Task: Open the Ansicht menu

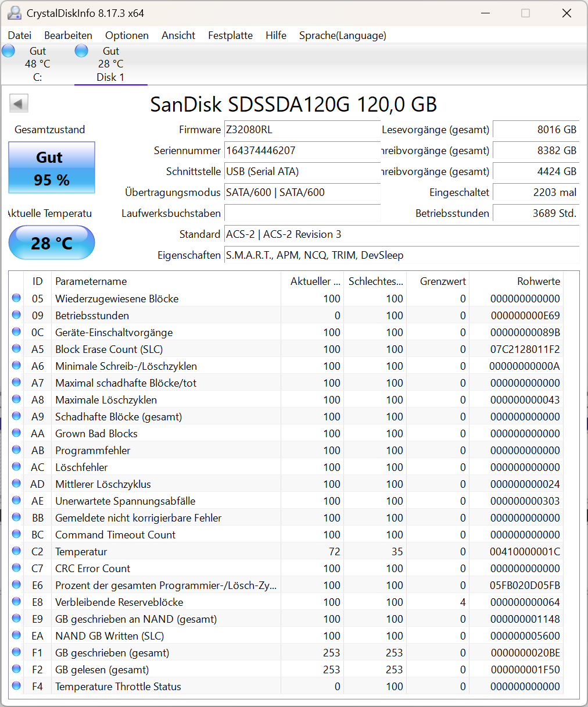Action: click(x=178, y=35)
